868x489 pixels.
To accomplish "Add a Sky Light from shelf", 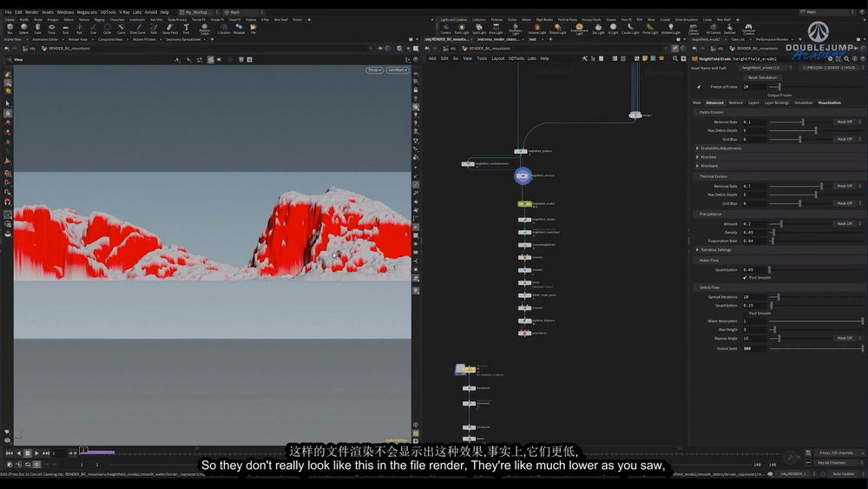I will (598, 29).
